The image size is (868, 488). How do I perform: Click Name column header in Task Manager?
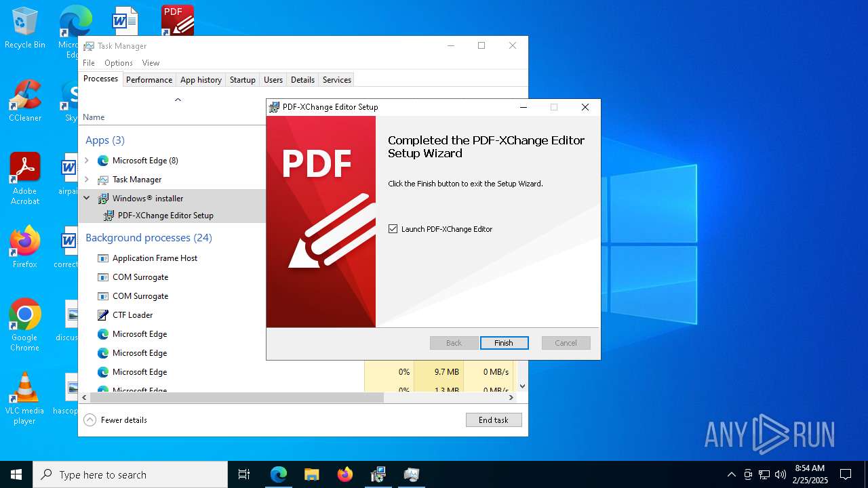pyautogui.click(x=94, y=117)
